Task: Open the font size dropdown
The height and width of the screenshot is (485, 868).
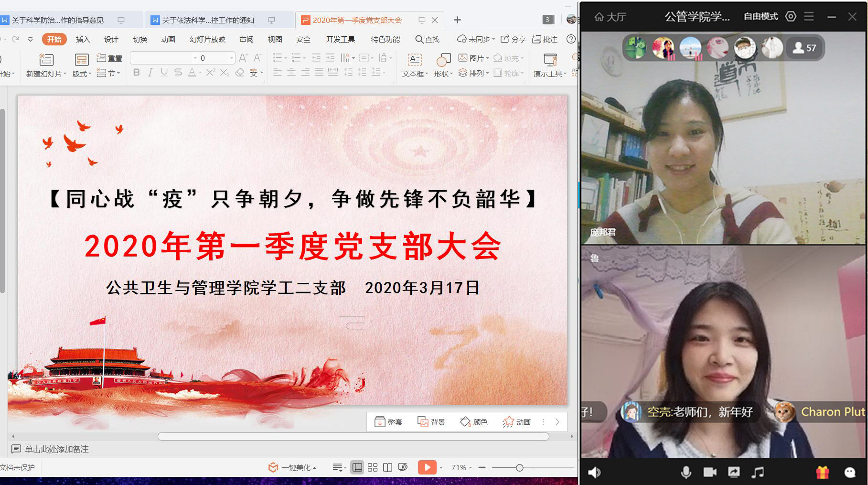Action: click(232, 58)
